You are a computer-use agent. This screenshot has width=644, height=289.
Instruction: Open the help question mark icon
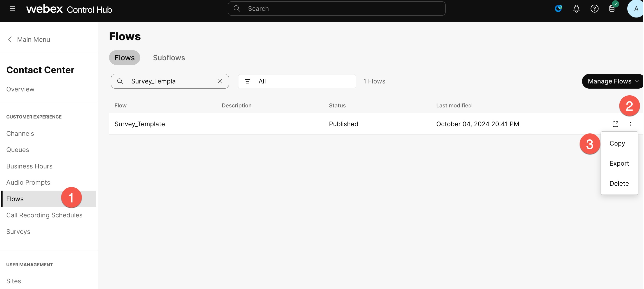point(594,9)
